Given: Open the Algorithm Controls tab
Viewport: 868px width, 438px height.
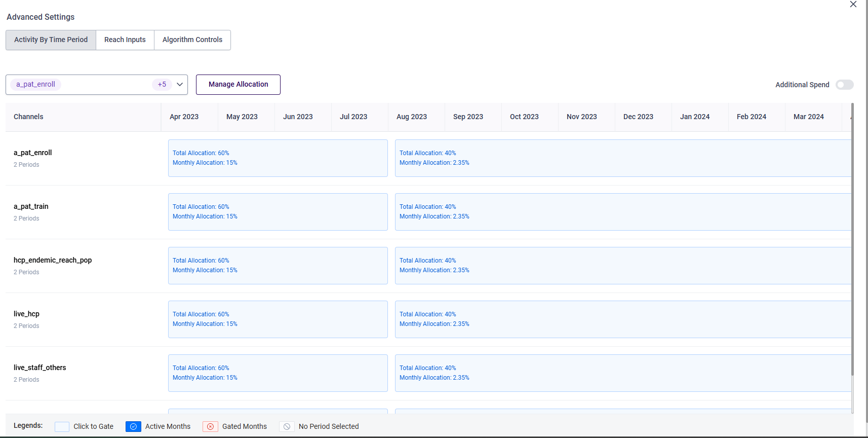Looking at the screenshot, I should coord(192,40).
